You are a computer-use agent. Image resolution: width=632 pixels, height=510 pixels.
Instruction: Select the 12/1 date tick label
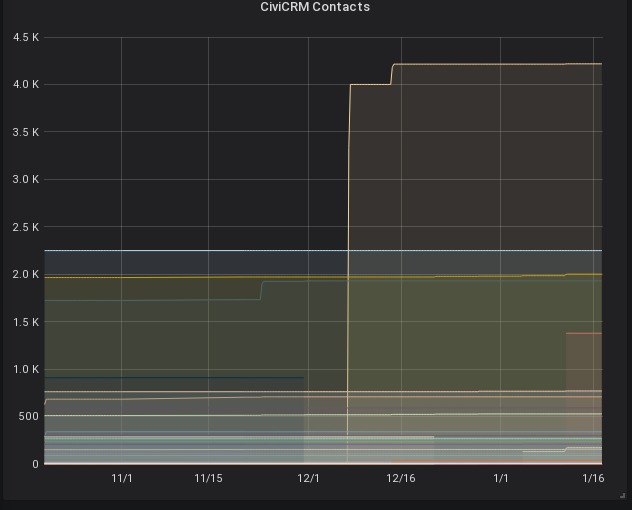pyautogui.click(x=308, y=479)
